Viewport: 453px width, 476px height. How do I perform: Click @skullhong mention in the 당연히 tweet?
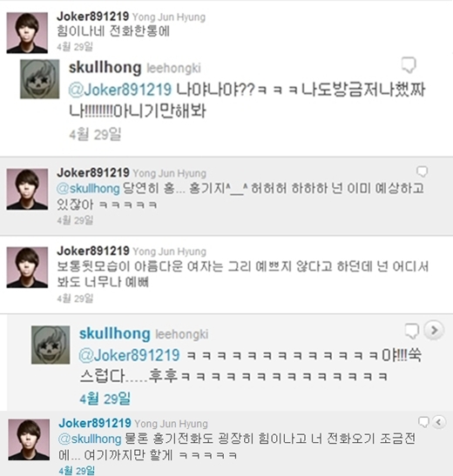tap(88, 189)
